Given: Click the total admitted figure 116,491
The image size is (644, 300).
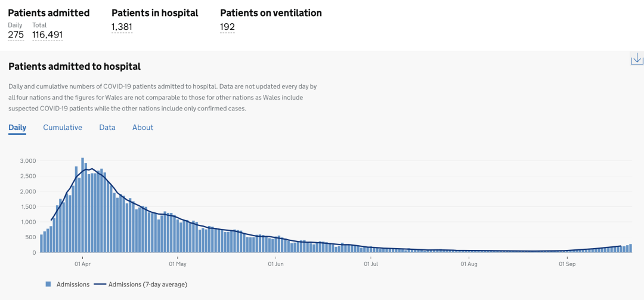Looking at the screenshot, I should tap(48, 35).
